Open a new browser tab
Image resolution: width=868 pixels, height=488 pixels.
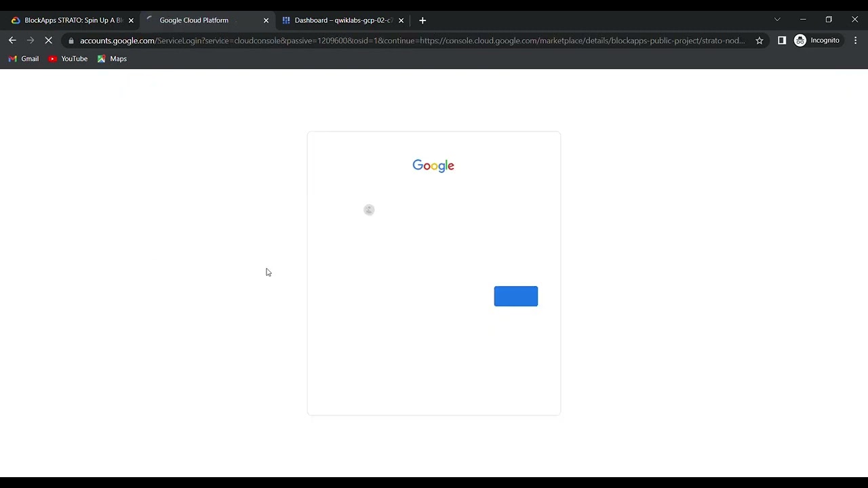[422, 20]
